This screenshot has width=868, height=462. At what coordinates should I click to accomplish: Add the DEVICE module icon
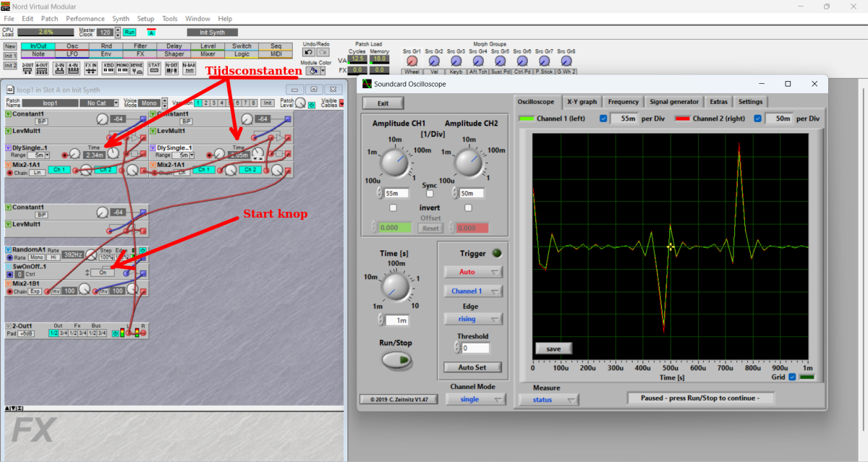pos(137,67)
